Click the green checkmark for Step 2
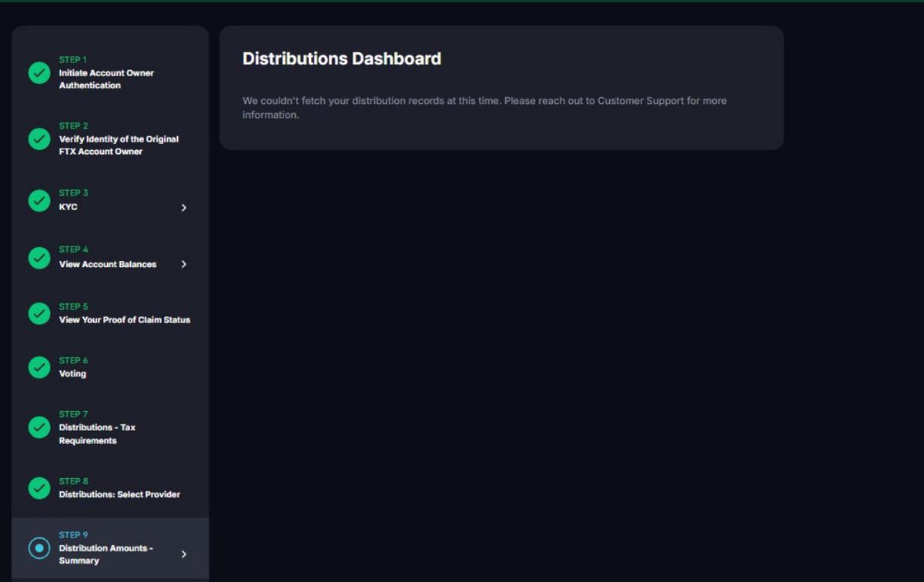The image size is (924, 582). click(39, 139)
